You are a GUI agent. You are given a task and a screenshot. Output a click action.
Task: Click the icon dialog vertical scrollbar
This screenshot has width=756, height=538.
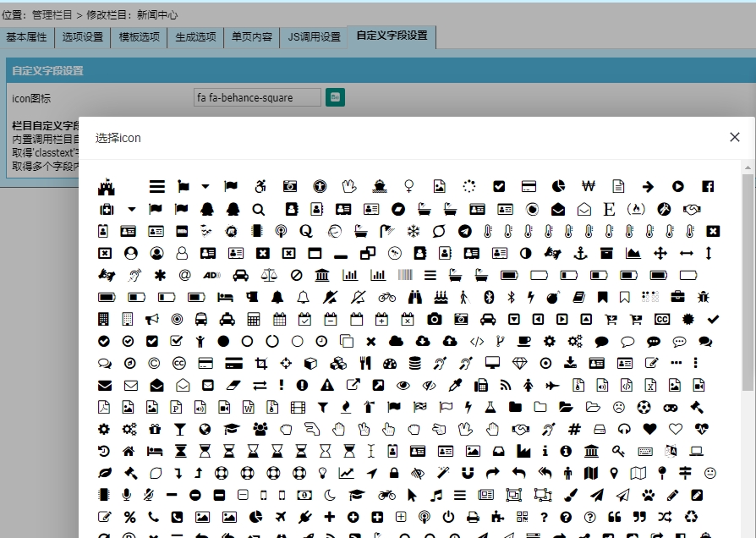click(748, 279)
